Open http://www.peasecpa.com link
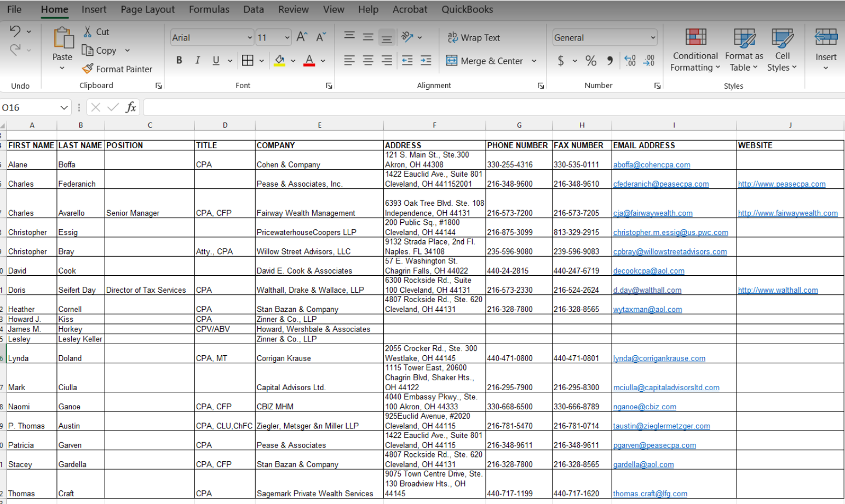This screenshot has height=504, width=845. [x=781, y=184]
